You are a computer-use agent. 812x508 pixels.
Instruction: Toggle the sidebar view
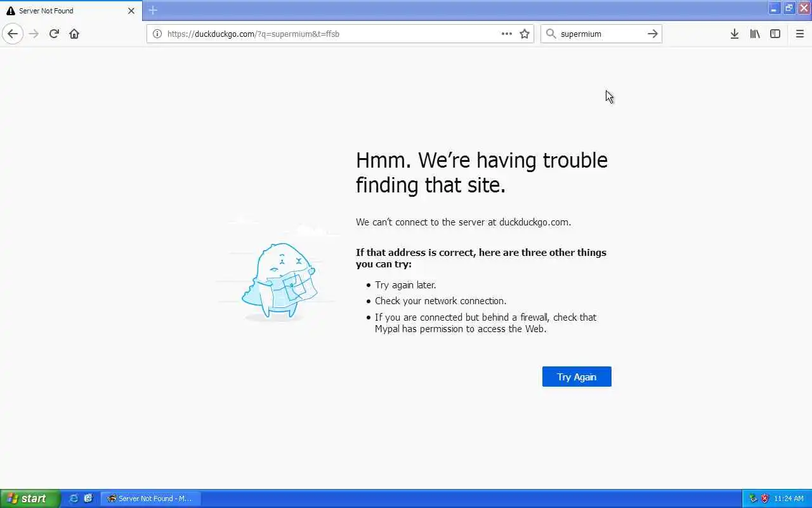775,34
